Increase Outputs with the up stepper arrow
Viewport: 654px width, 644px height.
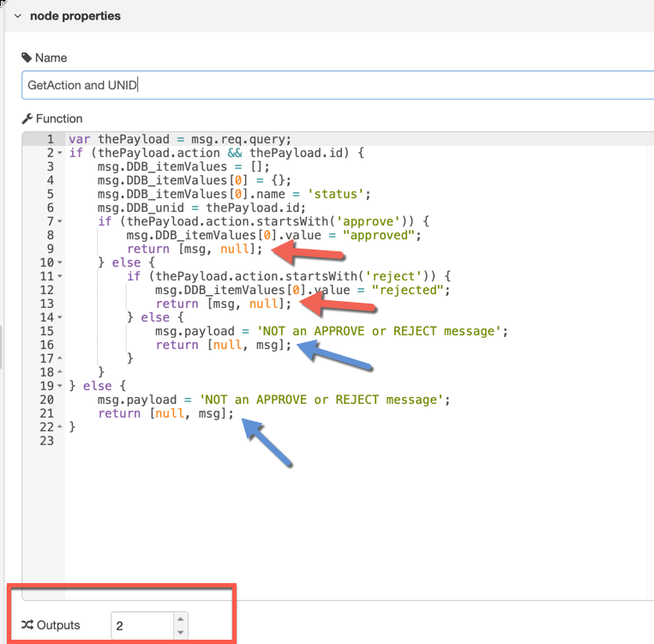pos(180,619)
